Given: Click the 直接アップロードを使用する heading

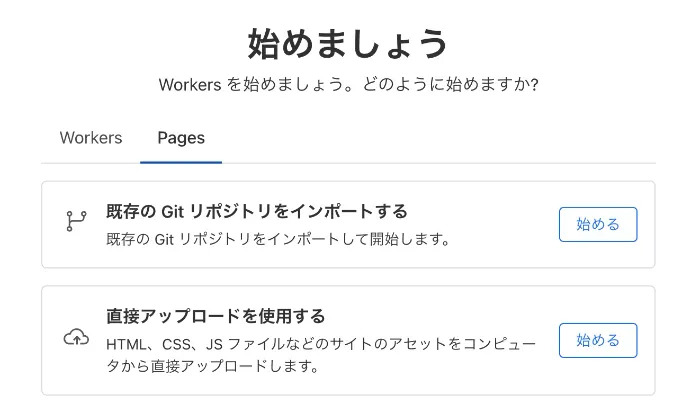Looking at the screenshot, I should [215, 316].
